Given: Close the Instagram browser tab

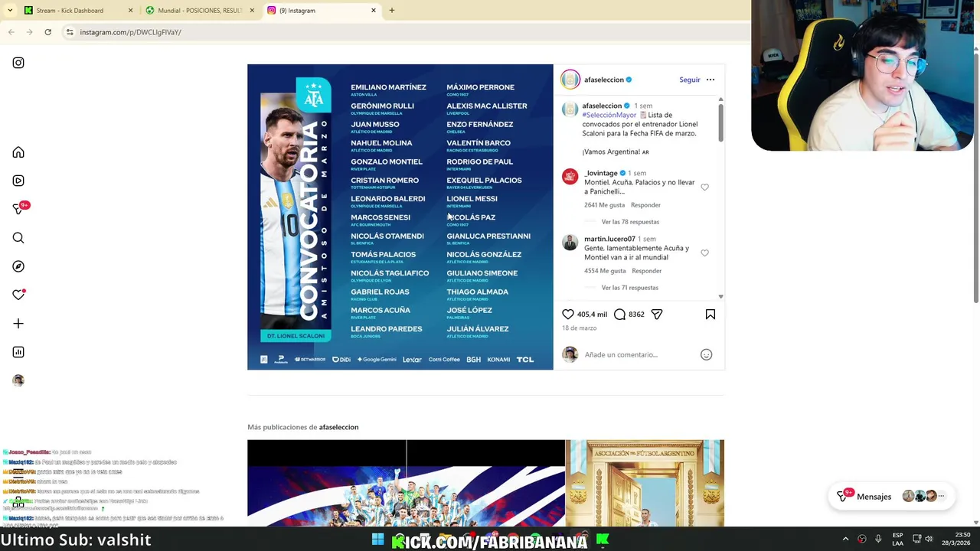Looking at the screenshot, I should click(x=374, y=11).
